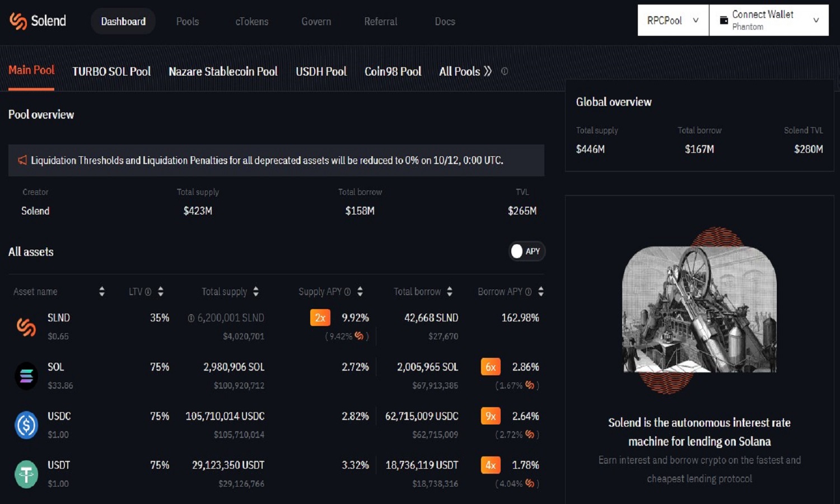Sort by Supply APY column
This screenshot has height=504, width=840.
[360, 292]
